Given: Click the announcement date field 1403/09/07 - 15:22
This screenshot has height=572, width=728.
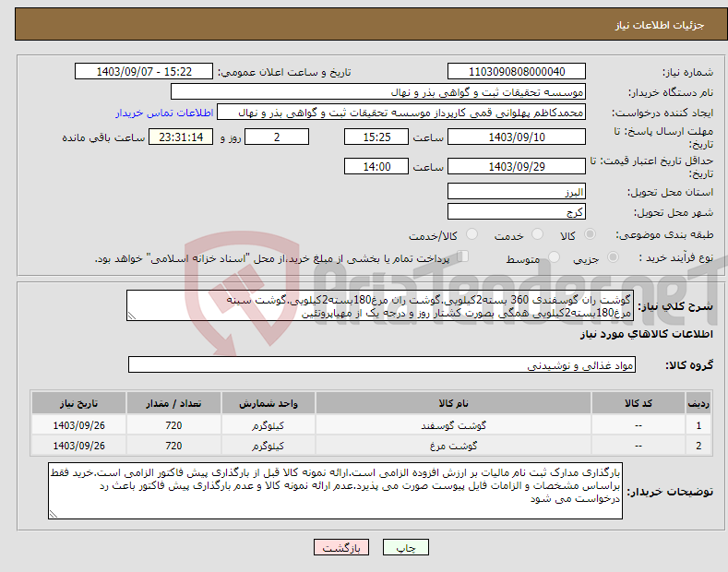Looking at the screenshot, I should pos(144,72).
